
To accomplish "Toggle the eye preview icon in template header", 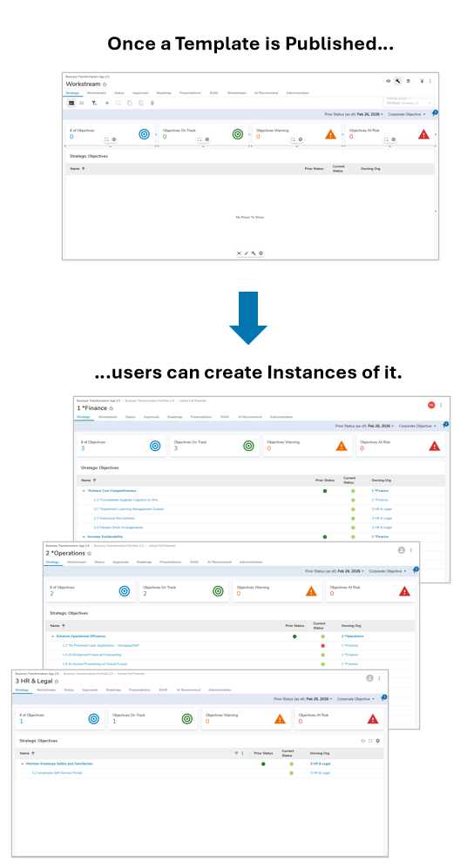I will click(x=389, y=81).
